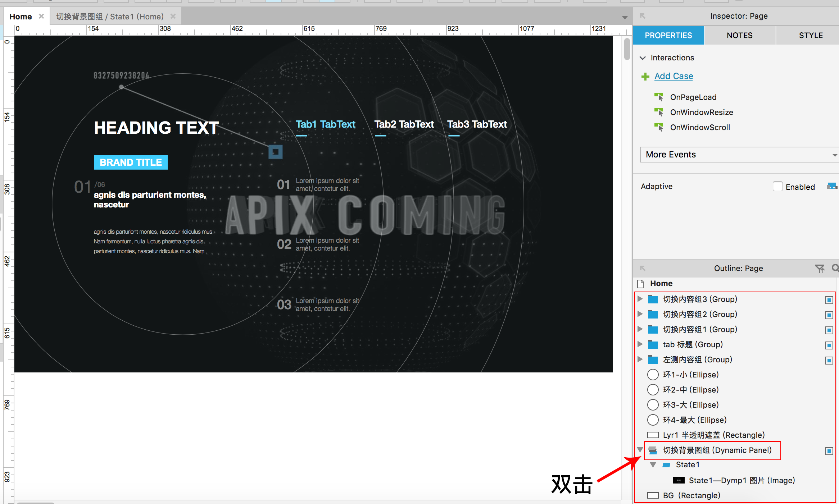Toggle visibility of 切换背景图组 Dynamic Panel

pos(829,451)
